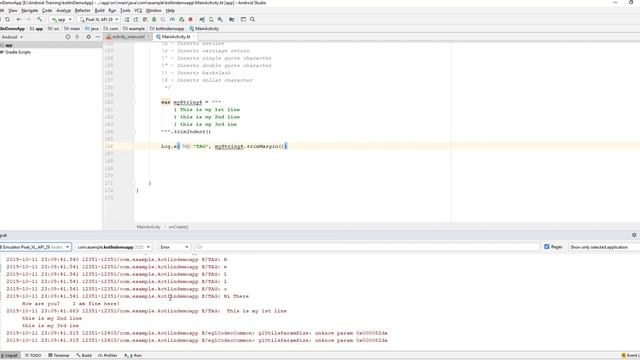The width and height of the screenshot is (640, 360).
Task: Open the Navigate menu
Action: (x=29, y=10)
